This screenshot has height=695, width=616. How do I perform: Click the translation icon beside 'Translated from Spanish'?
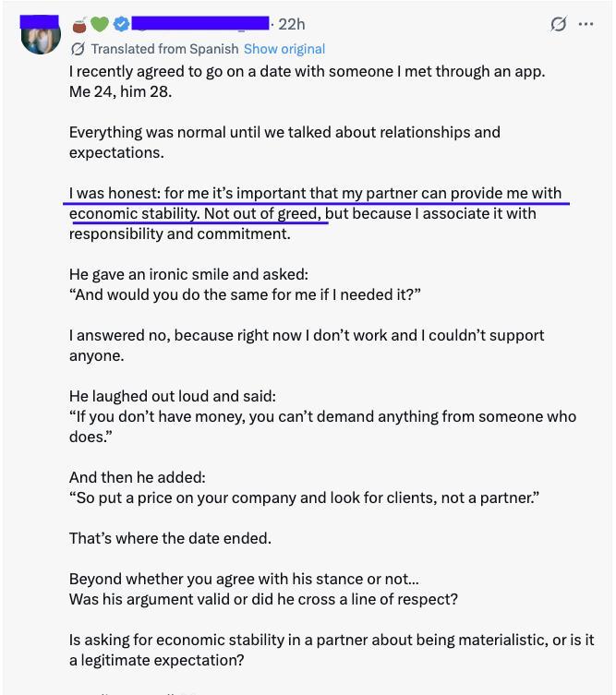point(78,49)
